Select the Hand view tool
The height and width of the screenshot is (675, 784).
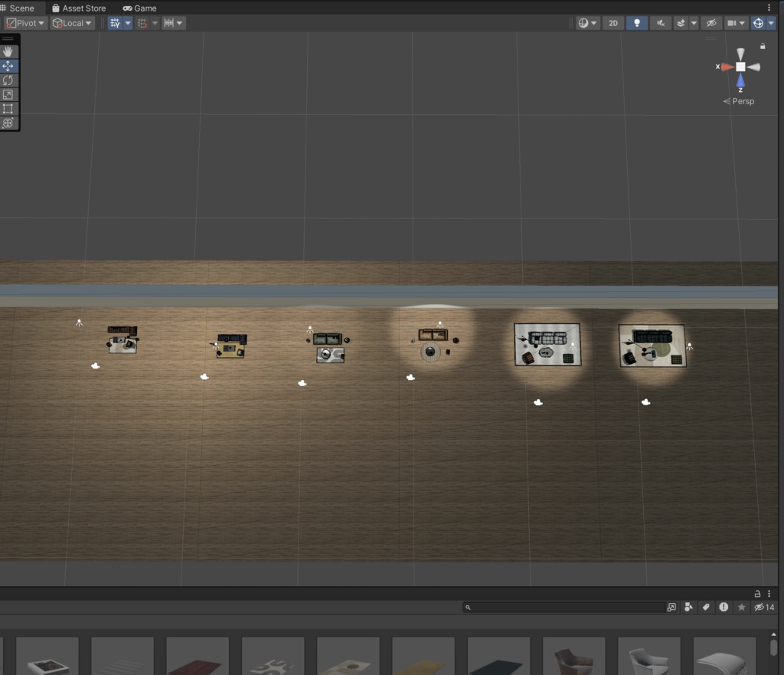click(8, 51)
